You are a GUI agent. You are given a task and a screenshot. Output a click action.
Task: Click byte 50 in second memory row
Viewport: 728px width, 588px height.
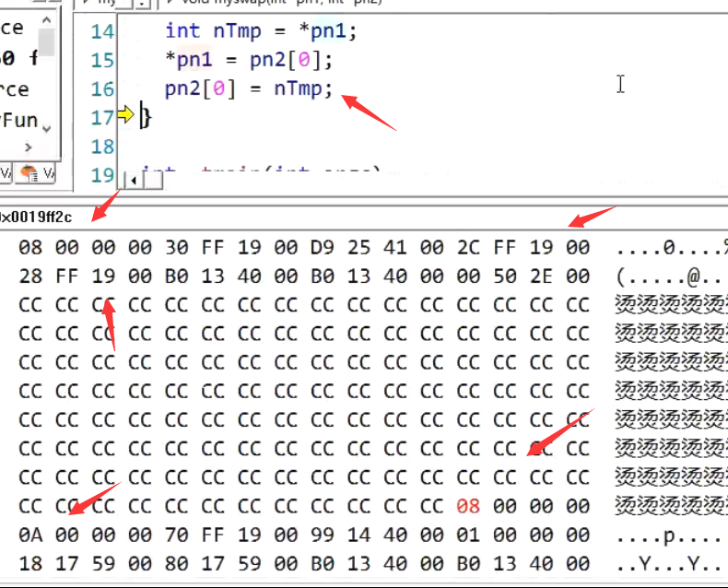click(x=505, y=276)
